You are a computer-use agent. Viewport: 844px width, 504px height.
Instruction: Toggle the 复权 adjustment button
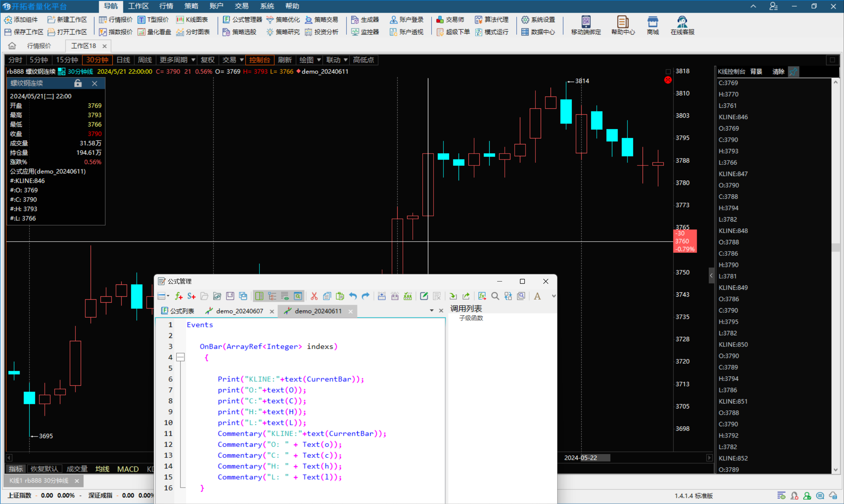click(x=207, y=60)
